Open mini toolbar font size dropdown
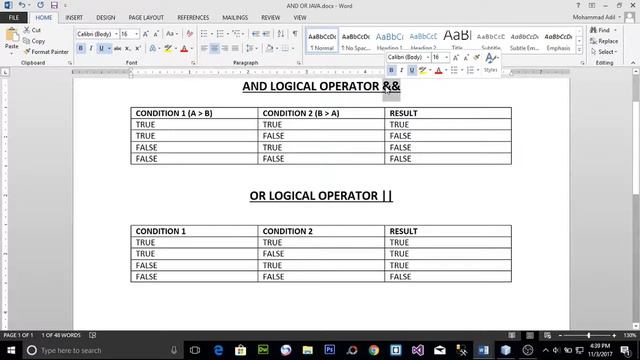Viewport: 640px width, 360px height. click(447, 57)
